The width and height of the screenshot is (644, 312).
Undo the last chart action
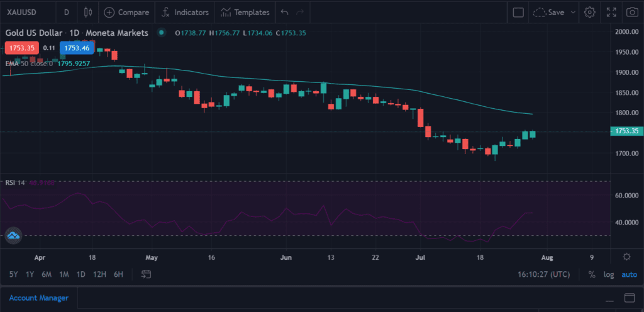point(284,13)
